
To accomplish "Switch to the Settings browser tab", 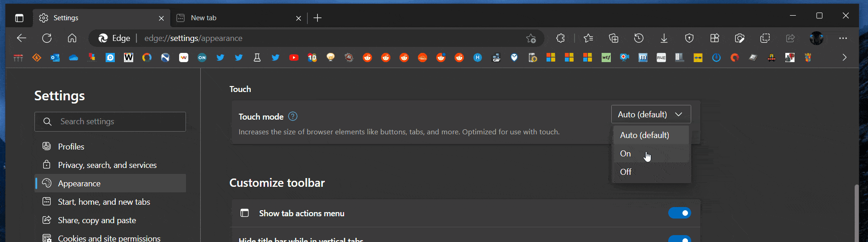I will point(101,18).
